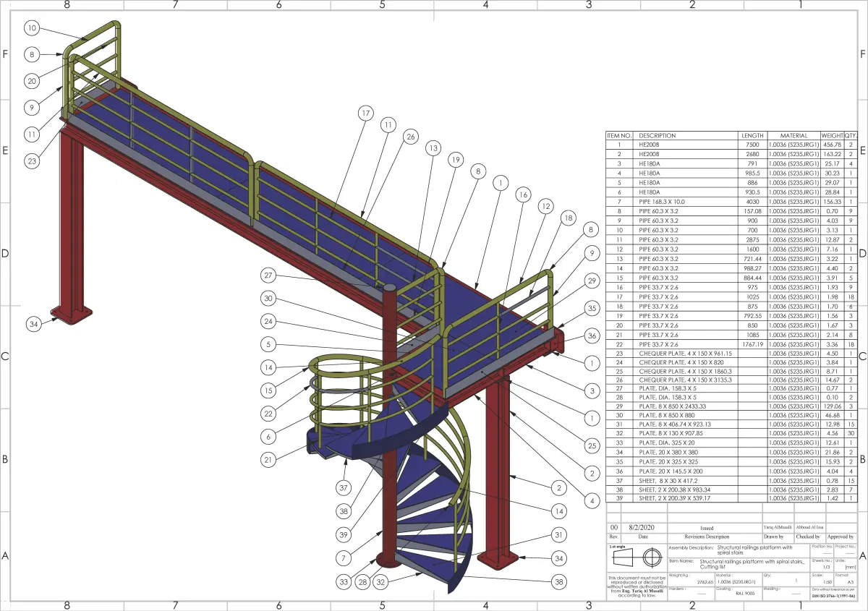The height and width of the screenshot is (611, 868).
Task: Click the ITEM NO. column header
Action: (x=619, y=135)
